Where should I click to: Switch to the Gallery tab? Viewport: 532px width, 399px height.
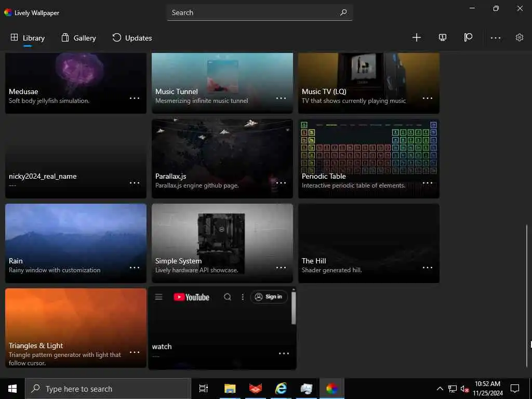79,38
